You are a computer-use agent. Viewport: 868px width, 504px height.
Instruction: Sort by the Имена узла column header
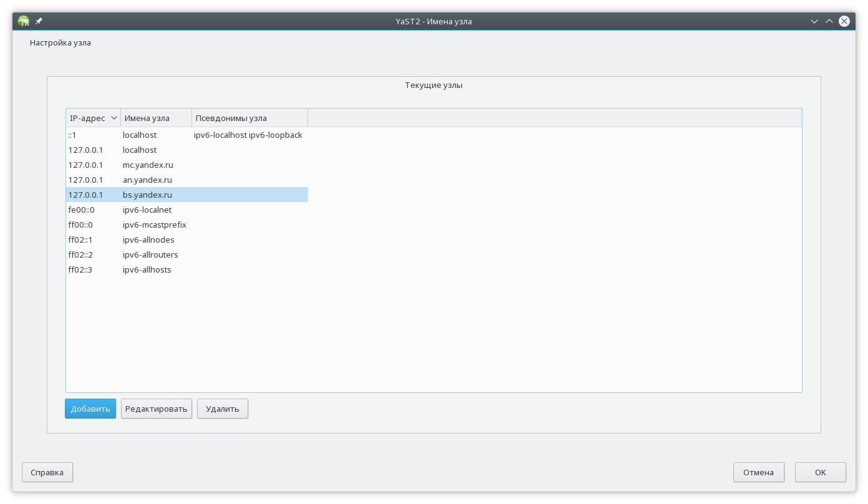(156, 118)
